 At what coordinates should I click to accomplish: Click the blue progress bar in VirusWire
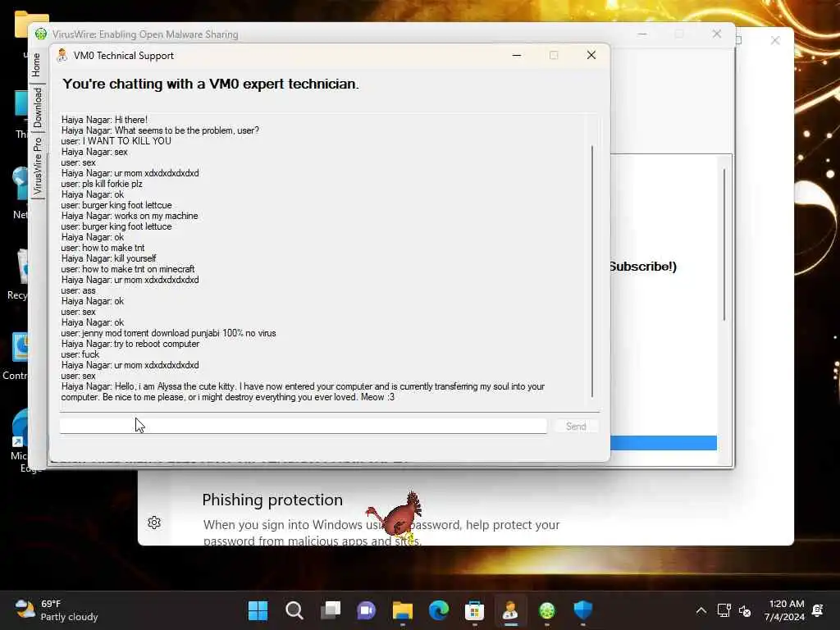663,443
